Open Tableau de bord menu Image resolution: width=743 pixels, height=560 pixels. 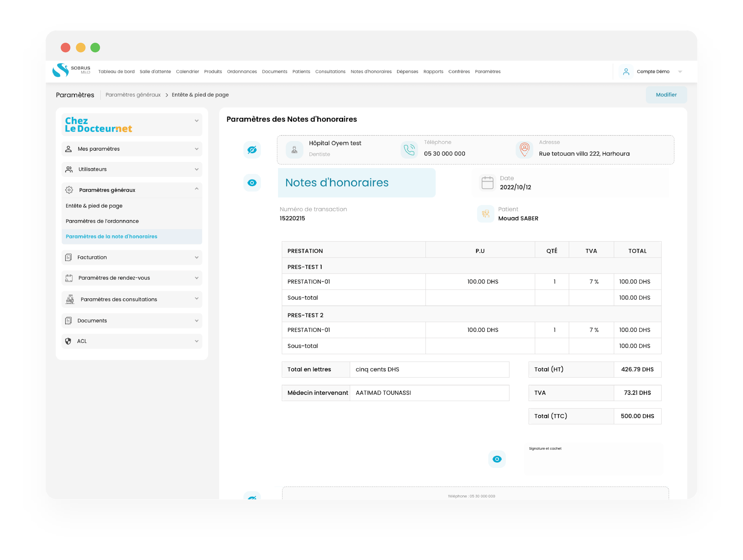tap(116, 72)
